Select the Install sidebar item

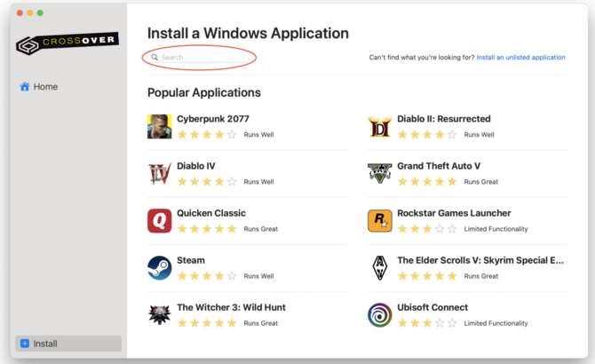click(x=68, y=344)
